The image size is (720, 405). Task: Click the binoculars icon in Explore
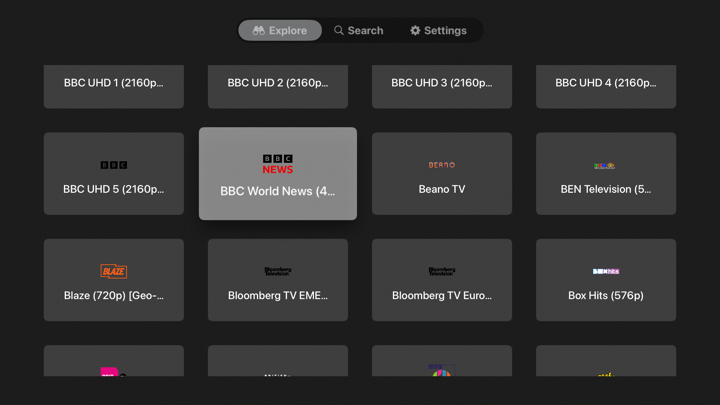click(259, 30)
